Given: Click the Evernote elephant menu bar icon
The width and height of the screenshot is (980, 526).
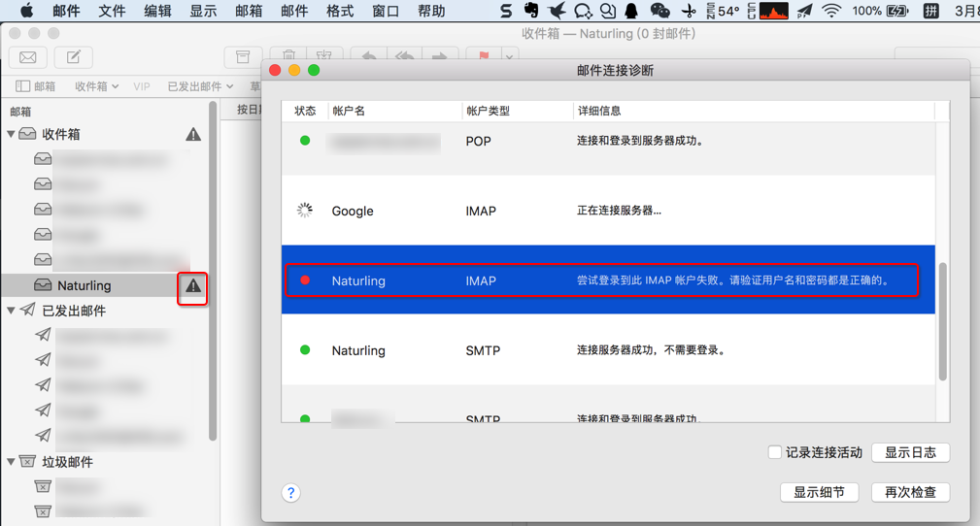Looking at the screenshot, I should point(531,10).
